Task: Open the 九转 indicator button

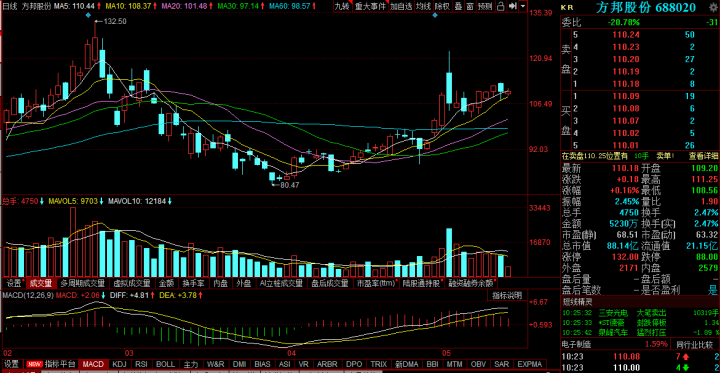Action: 342,6
